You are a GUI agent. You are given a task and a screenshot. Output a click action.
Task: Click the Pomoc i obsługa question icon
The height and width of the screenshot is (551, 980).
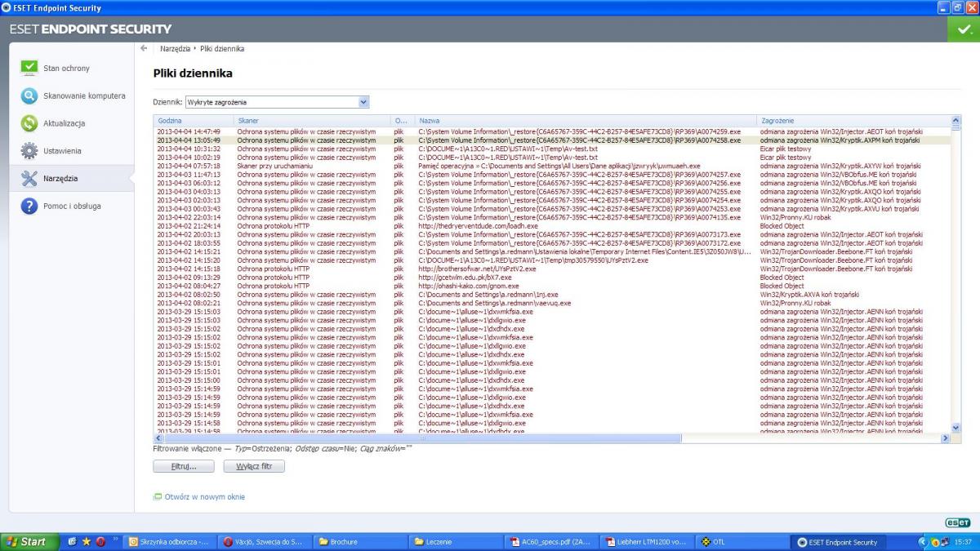click(x=29, y=206)
